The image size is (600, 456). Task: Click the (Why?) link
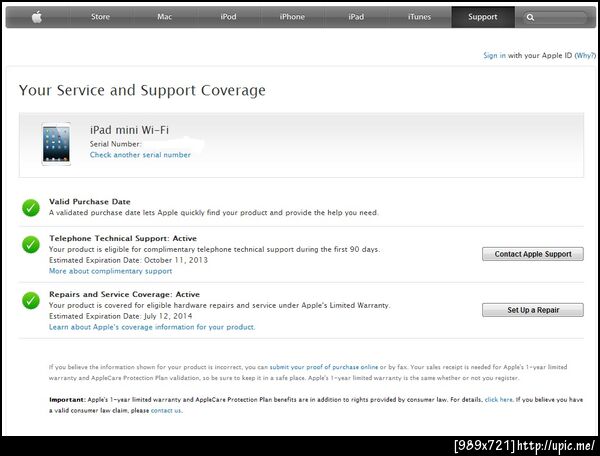pyautogui.click(x=585, y=55)
